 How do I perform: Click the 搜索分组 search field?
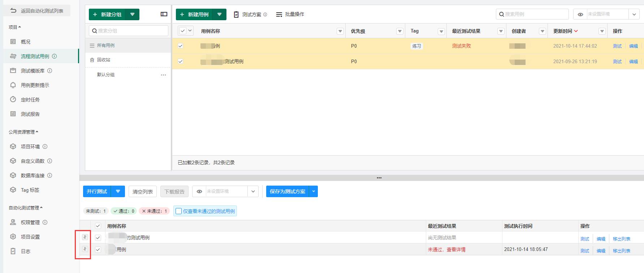[129, 31]
